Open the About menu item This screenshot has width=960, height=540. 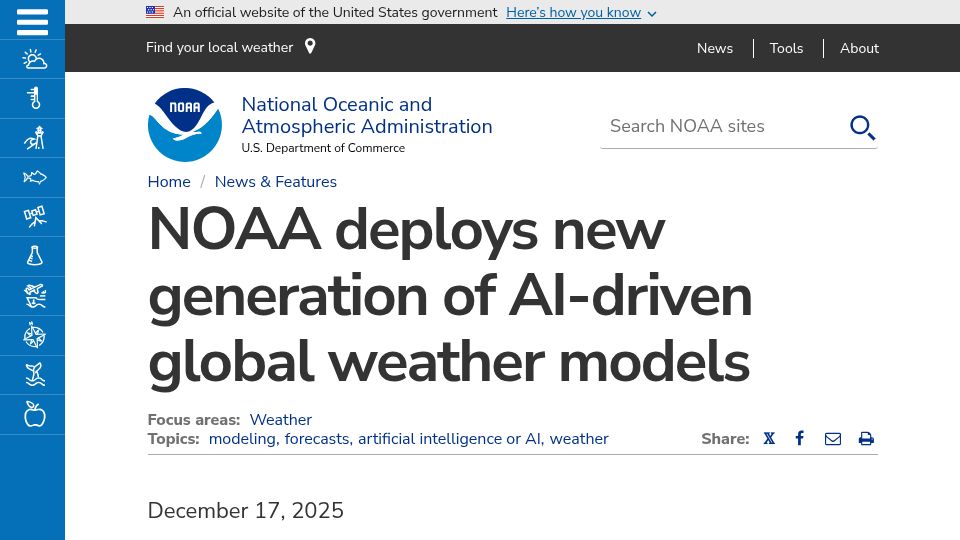(859, 48)
